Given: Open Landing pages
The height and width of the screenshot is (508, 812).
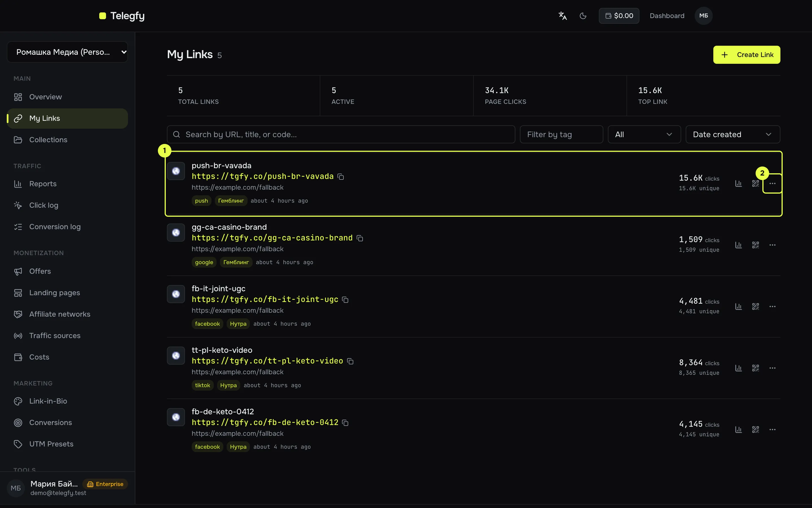Looking at the screenshot, I should tap(67, 293).
